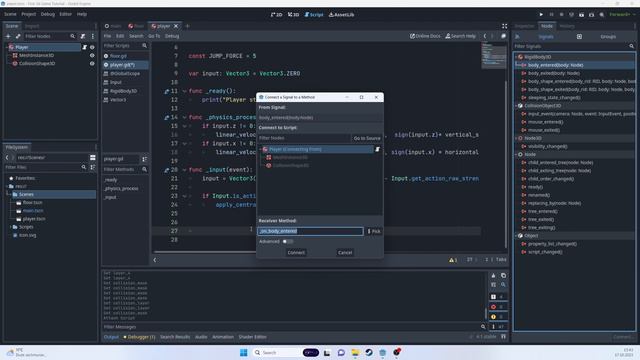Click Online Docs in the script editor

point(425,36)
